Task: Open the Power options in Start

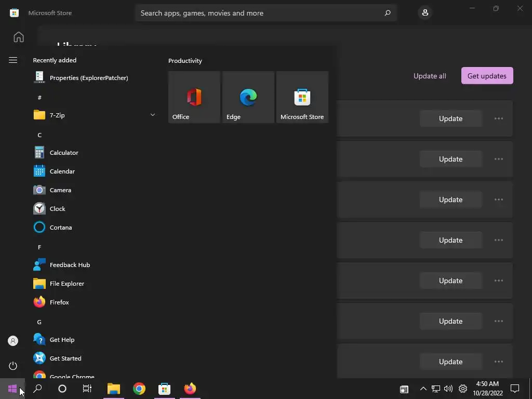Action: coord(13,366)
